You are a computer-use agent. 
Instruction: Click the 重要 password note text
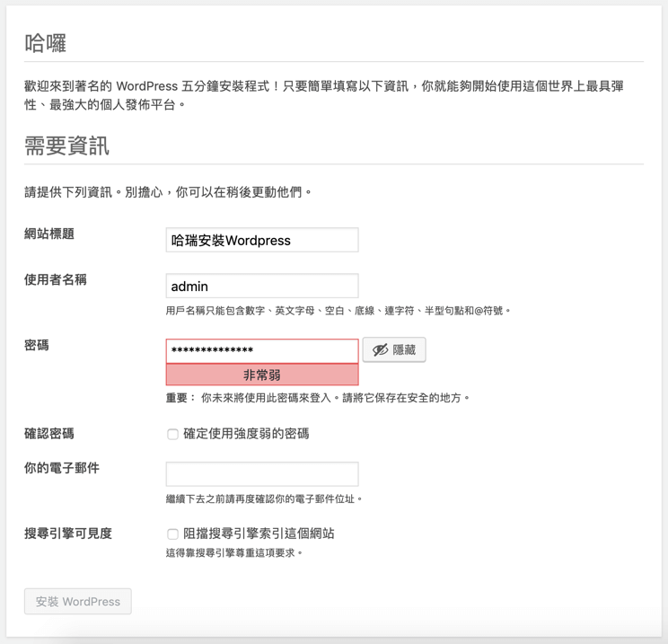pyautogui.click(x=318, y=398)
